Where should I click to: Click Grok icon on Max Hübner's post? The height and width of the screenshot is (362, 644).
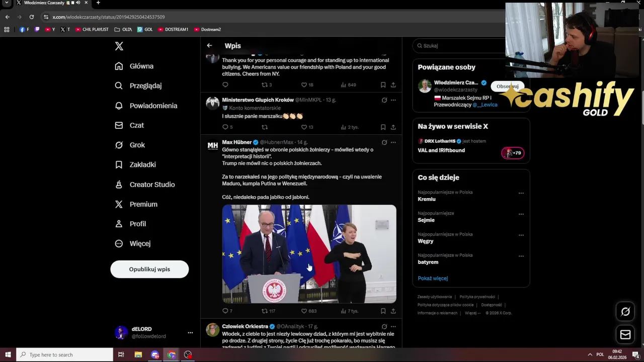(384, 142)
